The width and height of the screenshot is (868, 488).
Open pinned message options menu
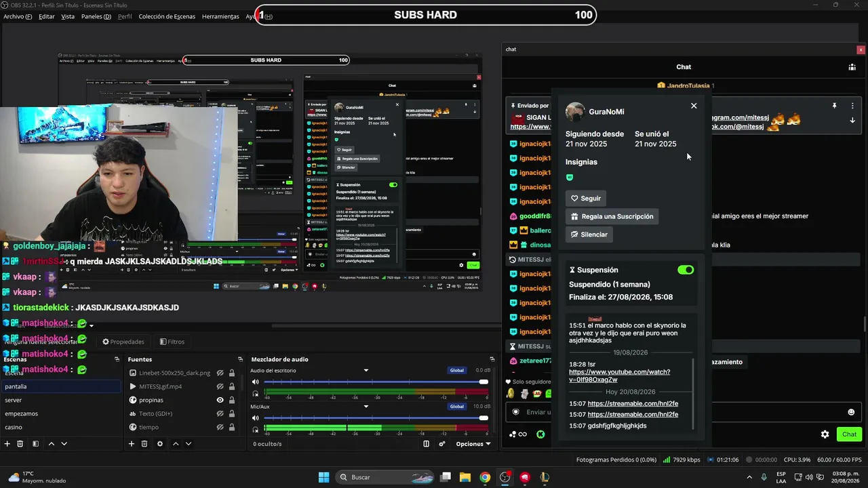tap(852, 106)
